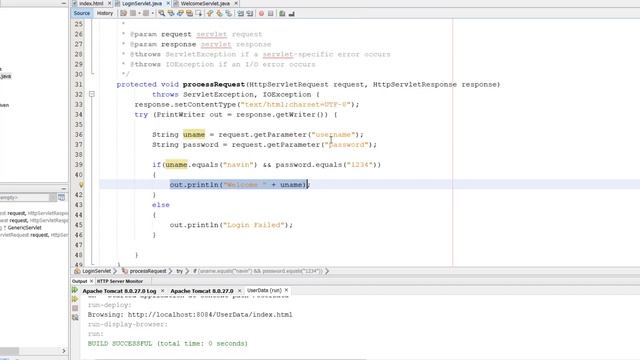
Task: Click the Back navigation toolbar icon
Action: [x=133, y=13]
